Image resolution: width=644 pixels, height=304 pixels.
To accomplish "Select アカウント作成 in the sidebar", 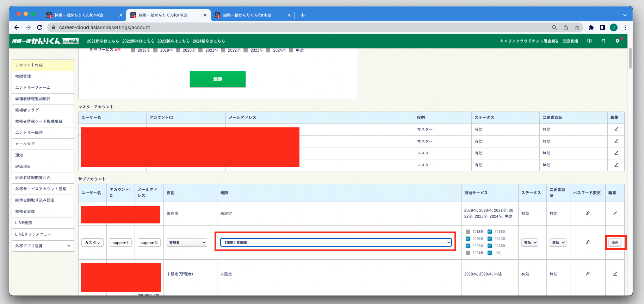I will 43,65.
